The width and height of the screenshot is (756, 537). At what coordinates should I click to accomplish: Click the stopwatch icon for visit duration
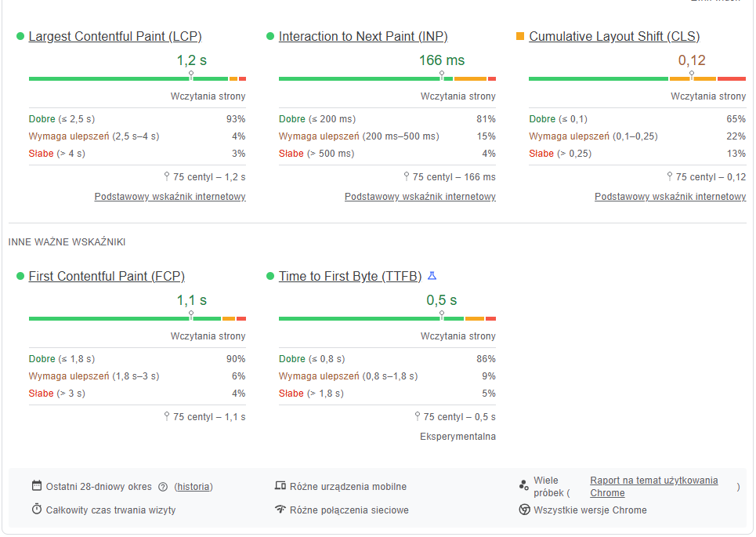[37, 510]
